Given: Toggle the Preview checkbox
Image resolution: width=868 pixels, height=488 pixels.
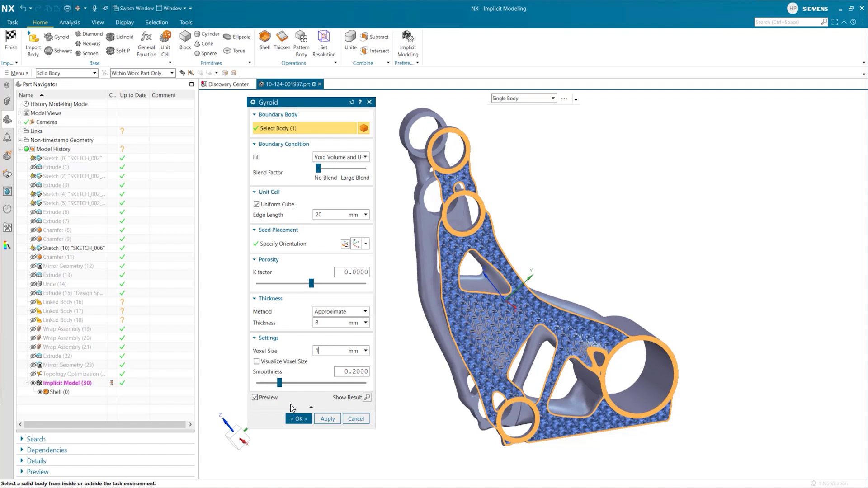Looking at the screenshot, I should pyautogui.click(x=255, y=397).
